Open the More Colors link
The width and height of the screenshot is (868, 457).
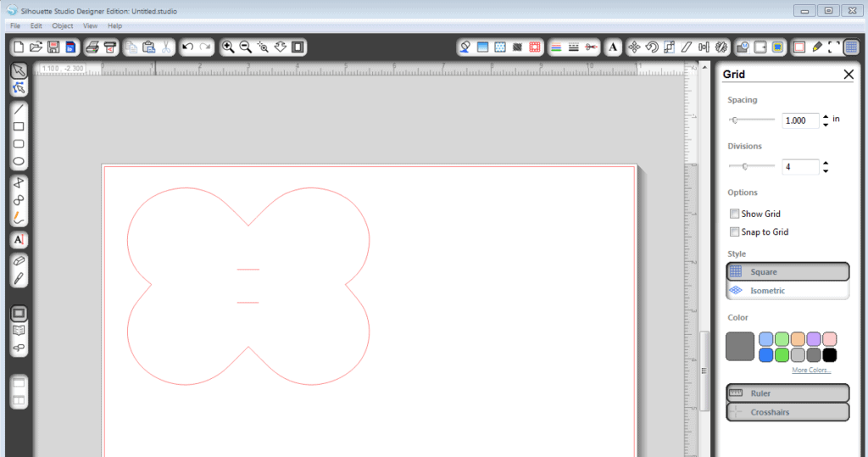point(811,371)
